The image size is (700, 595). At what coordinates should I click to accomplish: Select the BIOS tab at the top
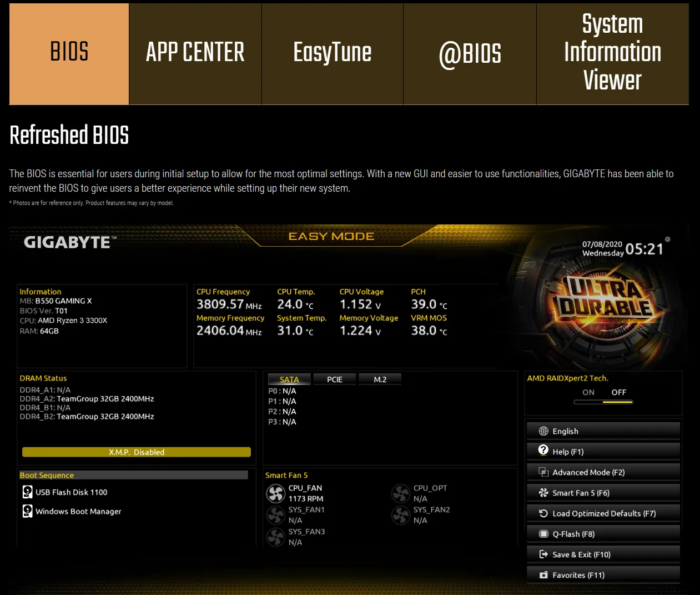pos(69,54)
